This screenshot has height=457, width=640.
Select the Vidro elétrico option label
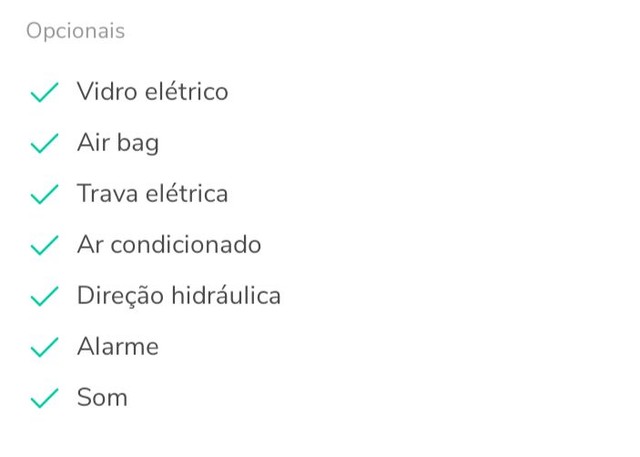click(152, 92)
